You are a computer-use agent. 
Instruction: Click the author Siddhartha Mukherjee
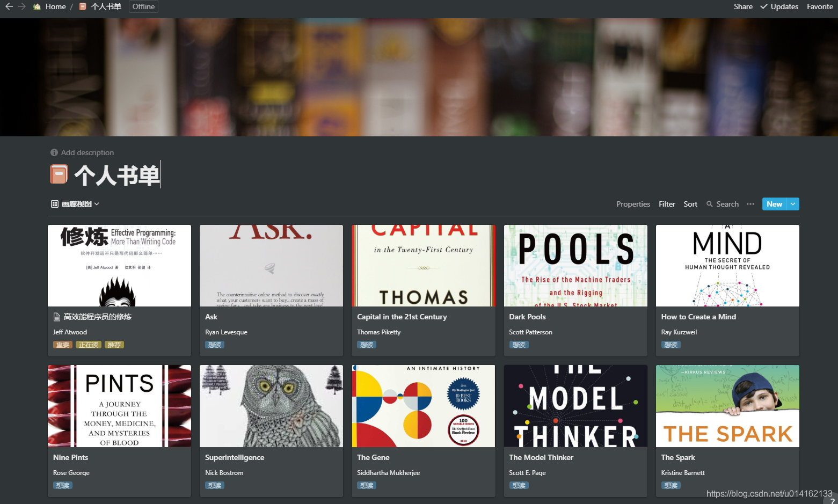pyautogui.click(x=389, y=473)
